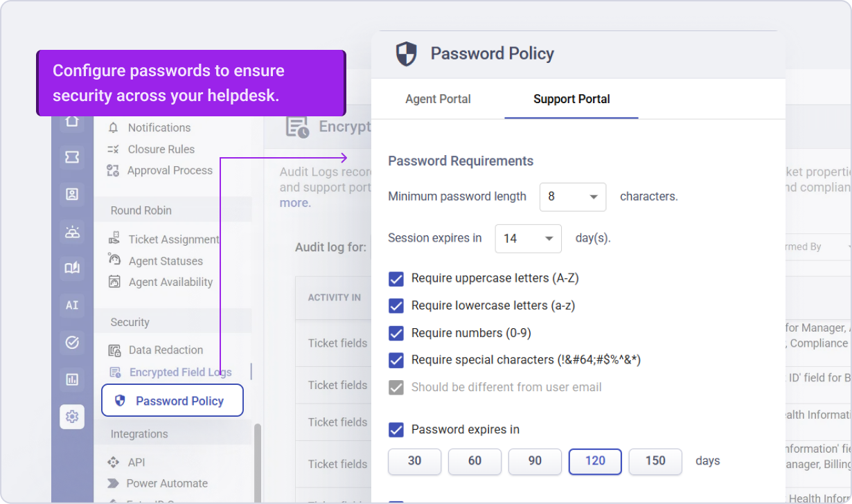852x504 pixels.
Task: Choose the 90 days expiry button
Action: [535, 461]
